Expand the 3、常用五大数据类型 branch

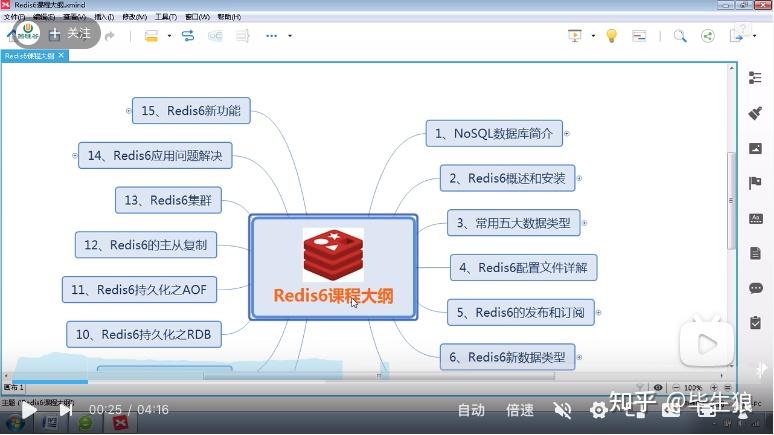click(x=584, y=223)
